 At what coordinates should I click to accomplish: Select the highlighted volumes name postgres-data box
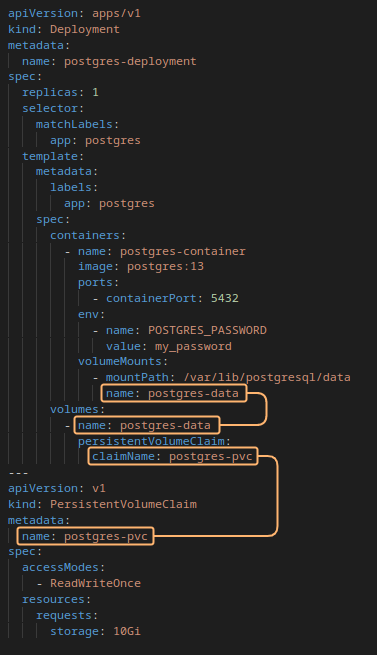click(147, 425)
